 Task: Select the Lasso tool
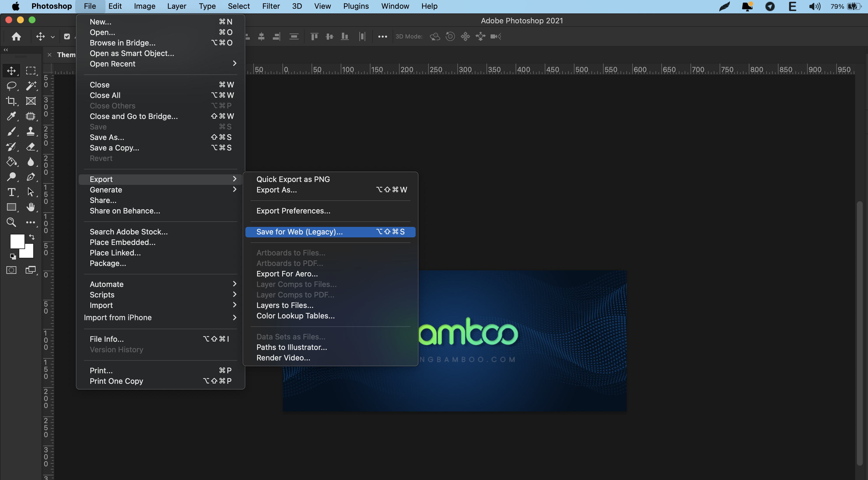11,86
